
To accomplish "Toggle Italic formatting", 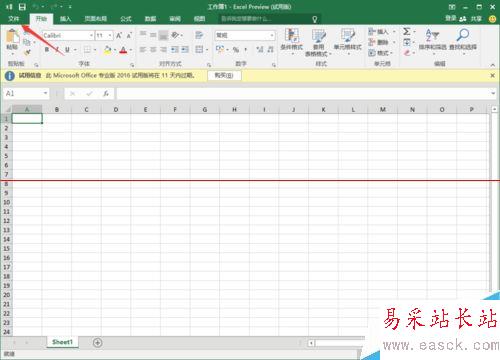I will coord(57,50).
